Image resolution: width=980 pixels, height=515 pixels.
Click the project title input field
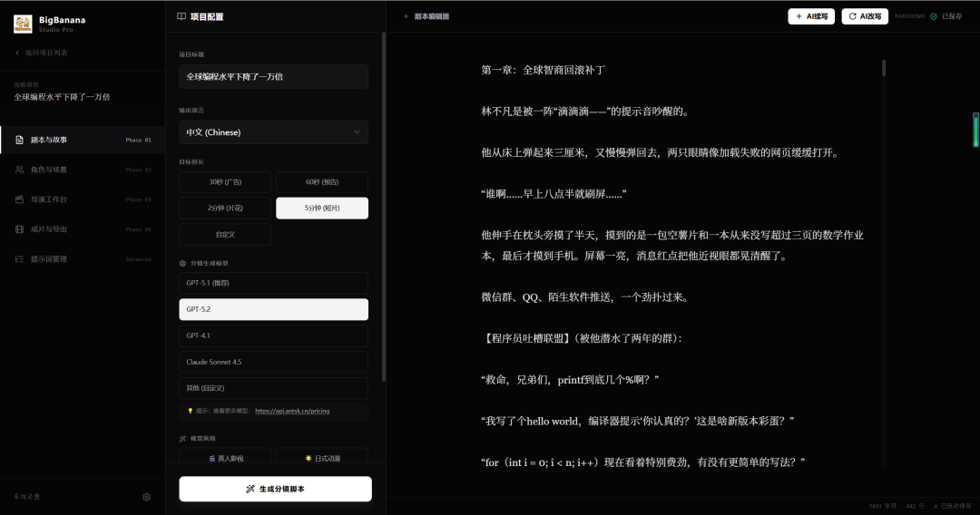(x=273, y=77)
